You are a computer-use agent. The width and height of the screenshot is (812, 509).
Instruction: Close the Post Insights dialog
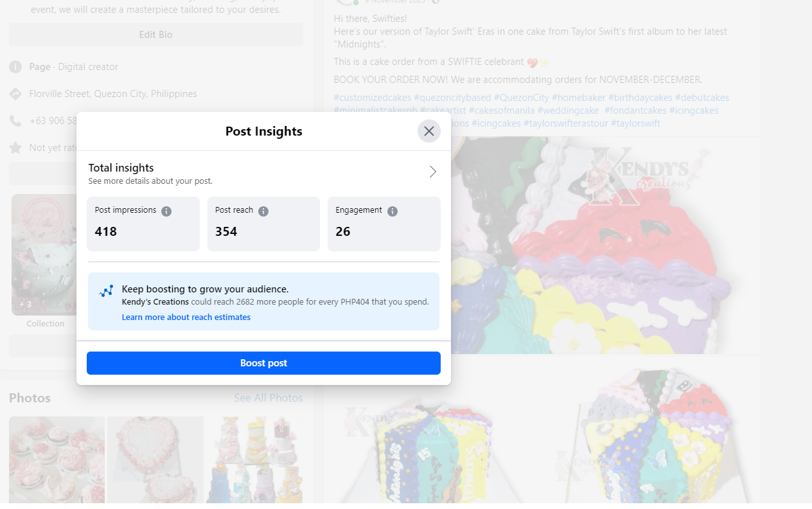point(429,131)
